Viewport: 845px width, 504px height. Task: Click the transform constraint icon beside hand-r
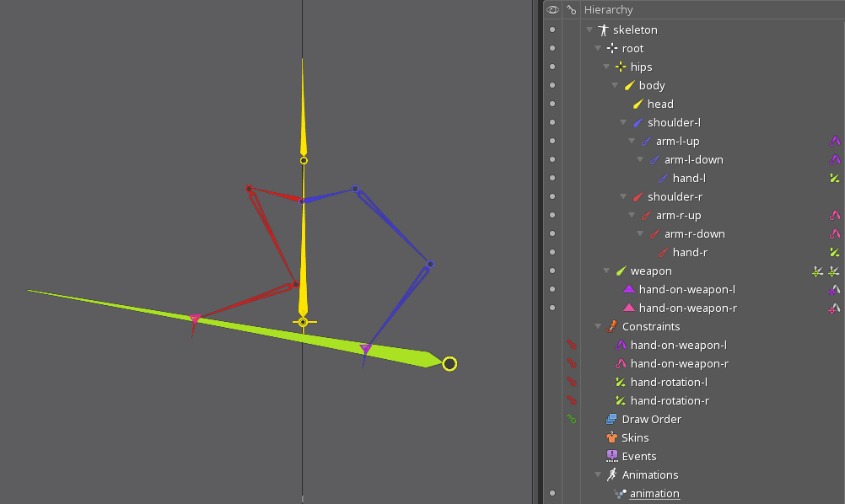pyautogui.click(x=834, y=252)
